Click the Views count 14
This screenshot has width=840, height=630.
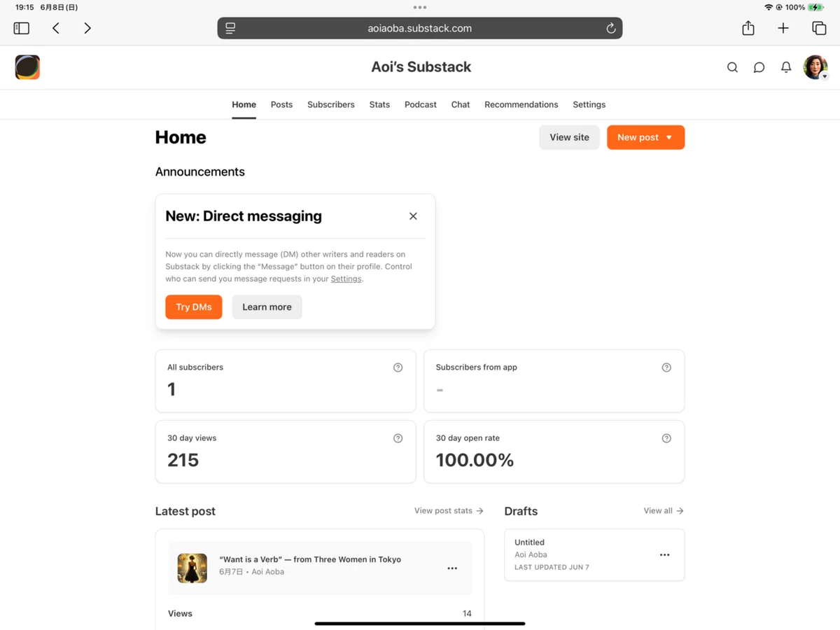click(467, 613)
